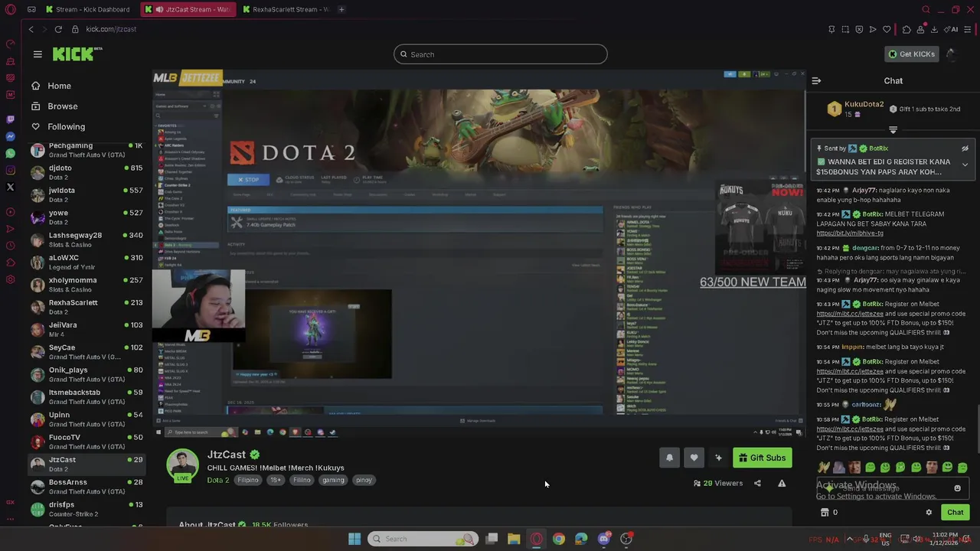
Task: Open Opera sidebar settings gear
Action: [x=10, y=279]
